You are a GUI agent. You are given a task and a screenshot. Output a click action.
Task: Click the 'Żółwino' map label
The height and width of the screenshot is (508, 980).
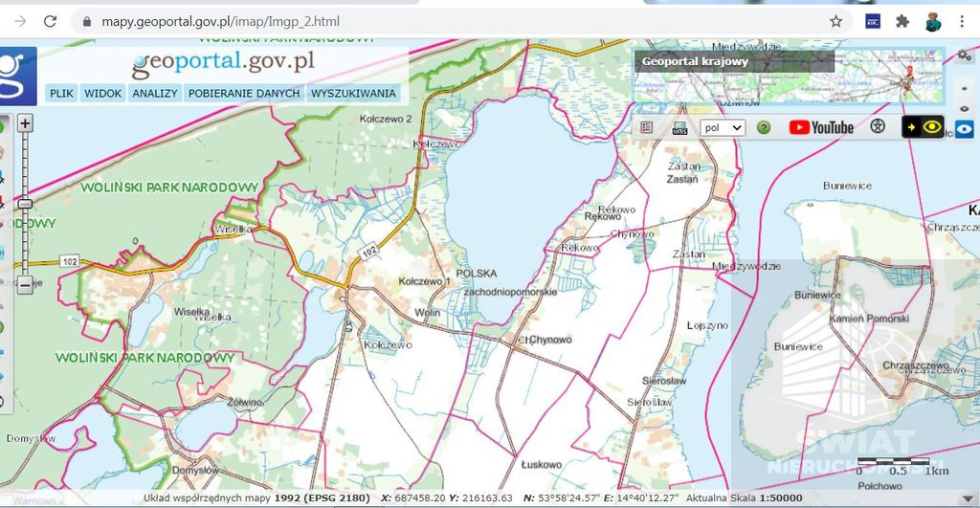pyautogui.click(x=245, y=403)
